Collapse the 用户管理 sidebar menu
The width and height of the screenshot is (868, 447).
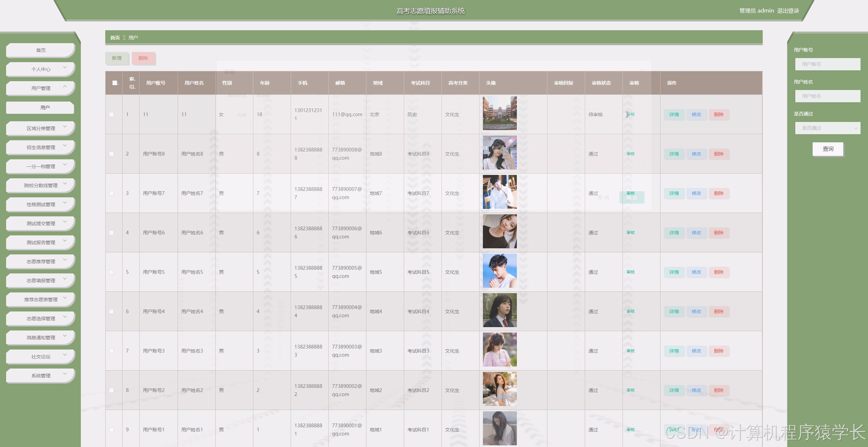point(65,87)
